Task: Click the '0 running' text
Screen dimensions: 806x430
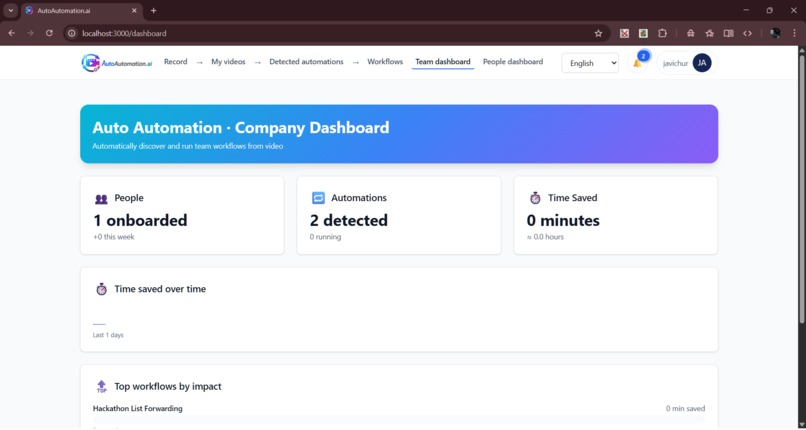Action: 325,237
